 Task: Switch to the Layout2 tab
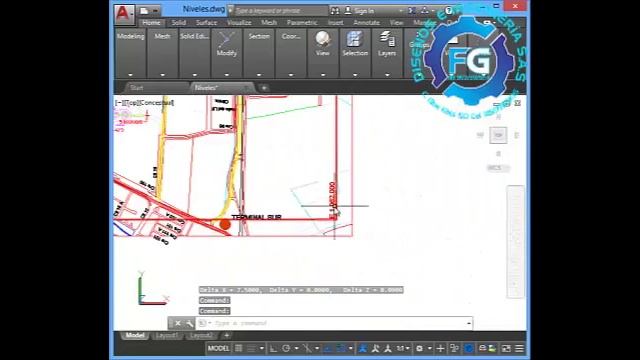201,336
